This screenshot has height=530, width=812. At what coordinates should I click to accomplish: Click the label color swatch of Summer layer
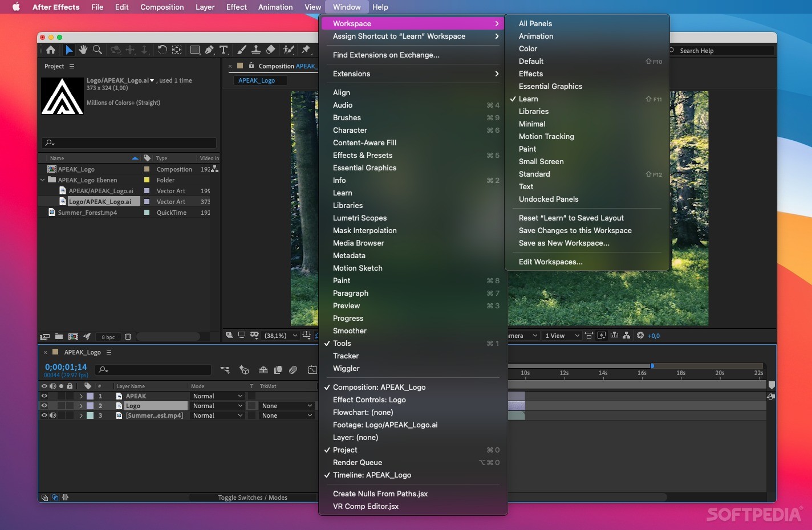90,415
